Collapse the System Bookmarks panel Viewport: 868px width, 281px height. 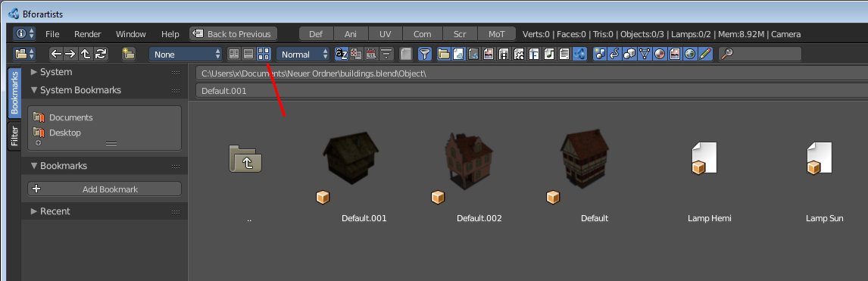click(x=34, y=90)
